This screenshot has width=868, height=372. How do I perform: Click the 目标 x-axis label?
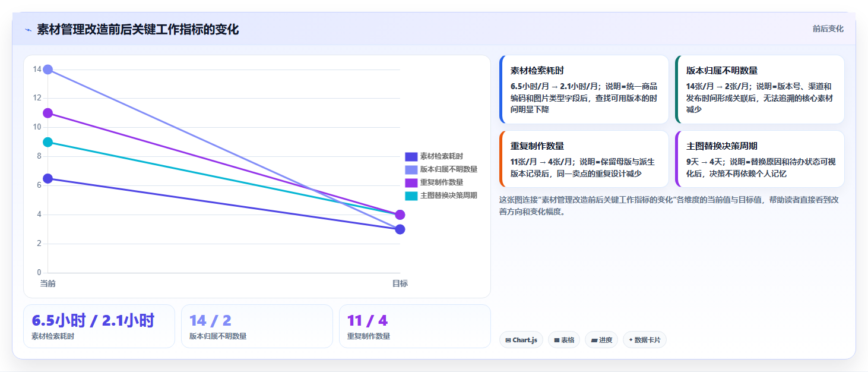(400, 283)
